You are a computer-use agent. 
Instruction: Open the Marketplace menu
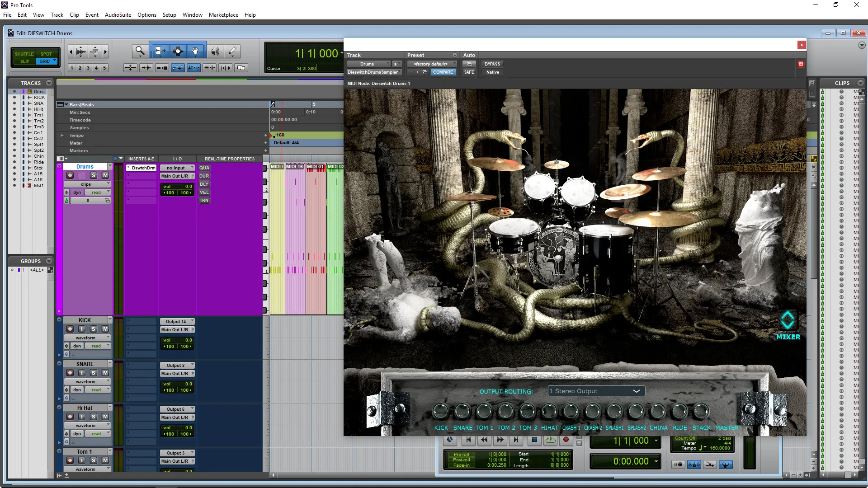[223, 14]
